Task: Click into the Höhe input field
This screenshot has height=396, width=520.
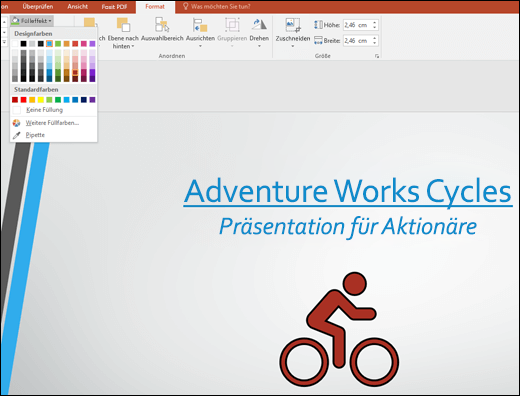Action: click(357, 25)
